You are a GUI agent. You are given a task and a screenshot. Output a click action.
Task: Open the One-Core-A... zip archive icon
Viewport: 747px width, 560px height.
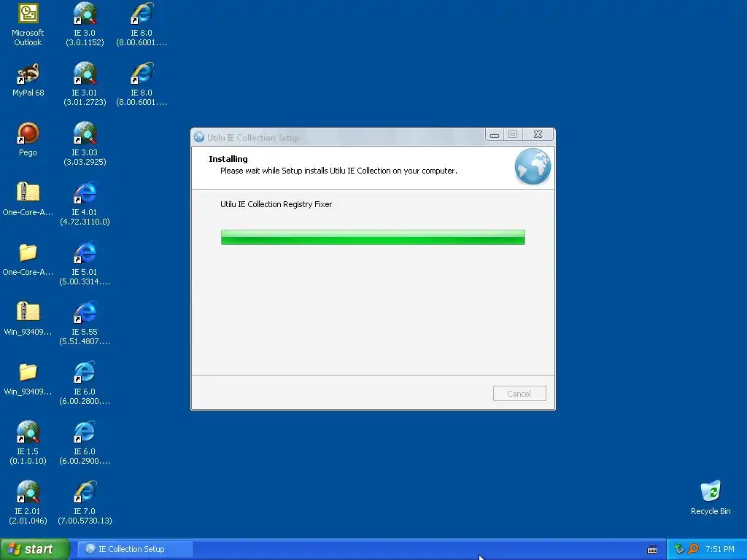tap(28, 192)
